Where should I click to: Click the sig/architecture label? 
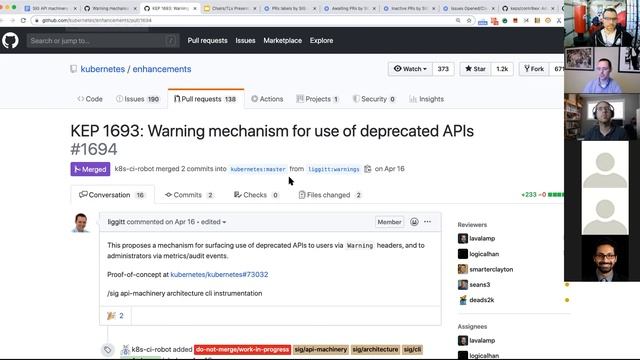point(375,349)
